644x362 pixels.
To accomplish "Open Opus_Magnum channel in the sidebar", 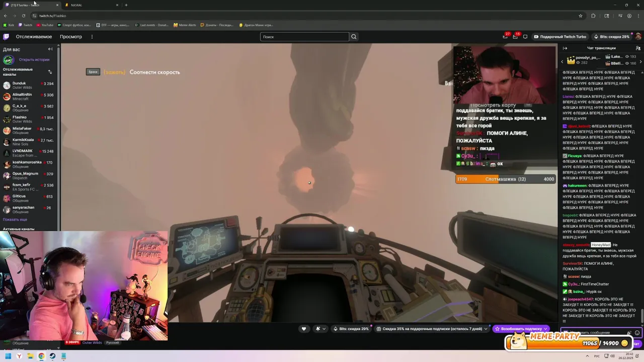I will [x=29, y=175].
